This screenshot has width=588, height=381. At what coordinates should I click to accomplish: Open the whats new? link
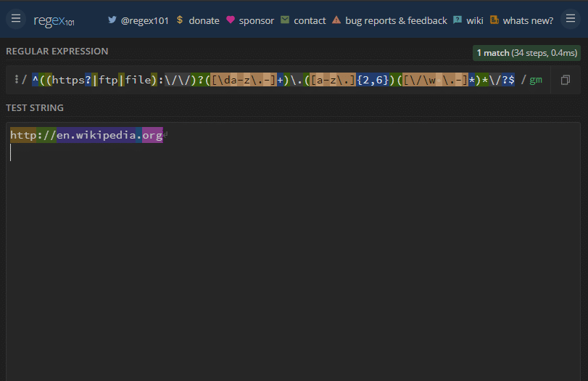[528, 20]
